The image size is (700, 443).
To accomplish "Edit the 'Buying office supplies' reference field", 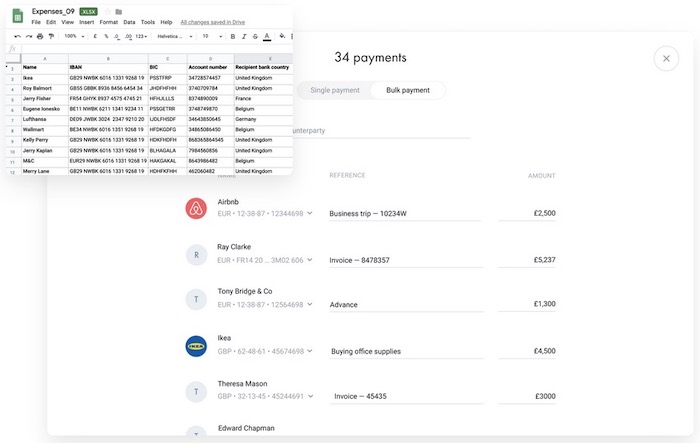I will point(406,351).
